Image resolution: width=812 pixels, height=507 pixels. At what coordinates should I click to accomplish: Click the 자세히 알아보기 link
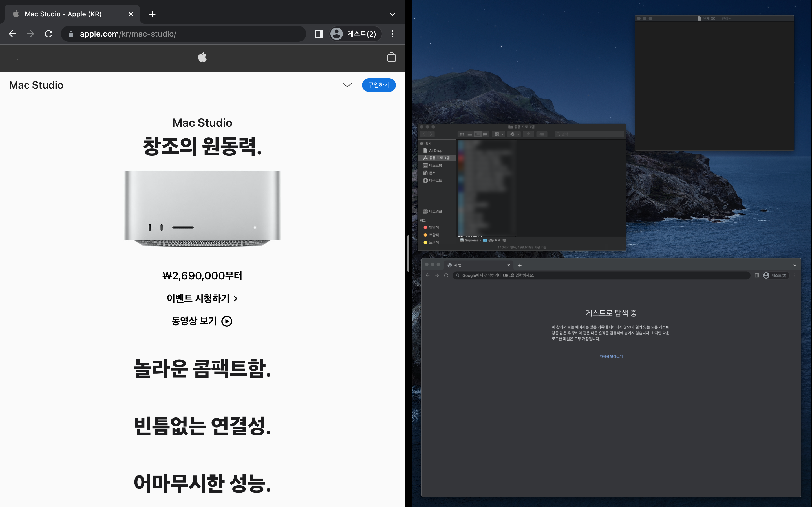pyautogui.click(x=611, y=356)
